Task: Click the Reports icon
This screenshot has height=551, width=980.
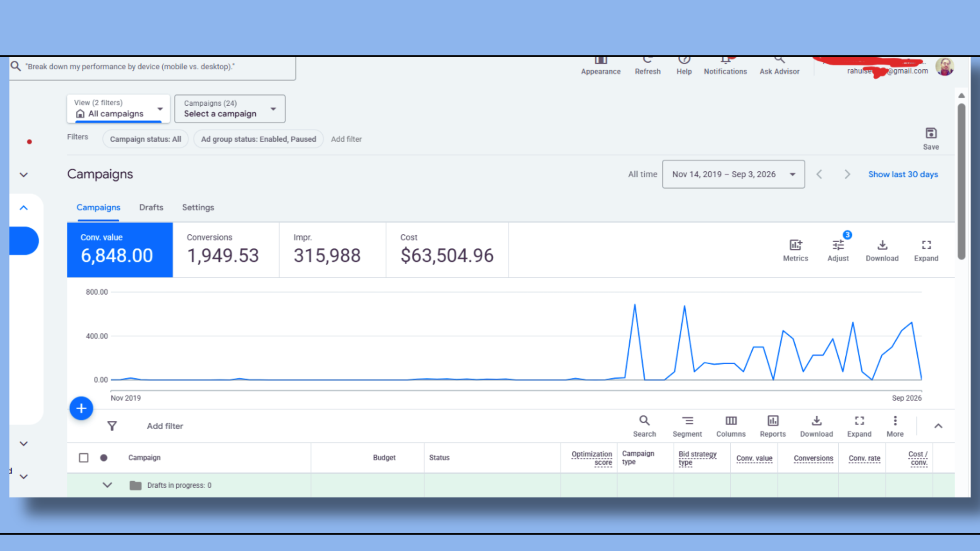Action: tap(773, 421)
